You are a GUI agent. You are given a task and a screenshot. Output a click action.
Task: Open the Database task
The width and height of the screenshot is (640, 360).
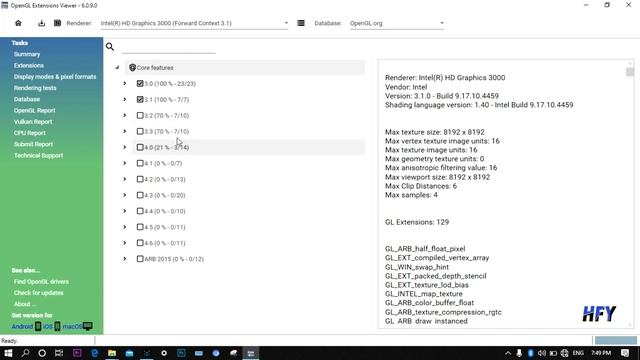coord(27,99)
